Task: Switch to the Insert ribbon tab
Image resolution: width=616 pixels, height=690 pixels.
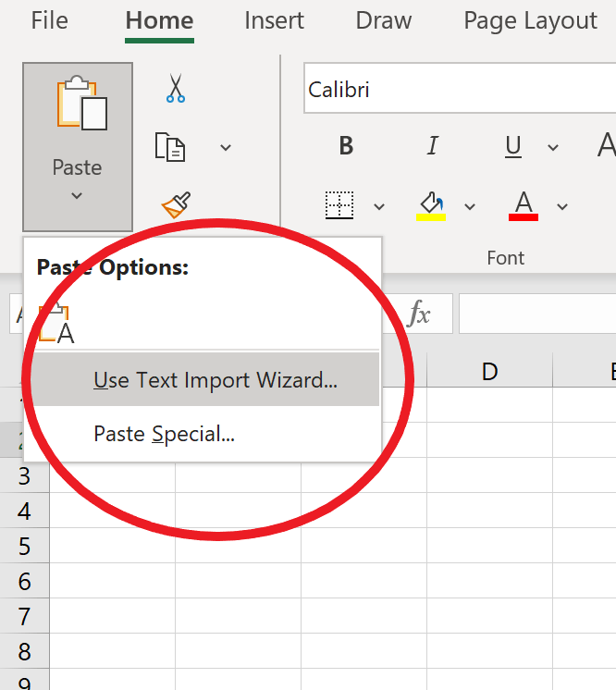Action: pos(275,20)
